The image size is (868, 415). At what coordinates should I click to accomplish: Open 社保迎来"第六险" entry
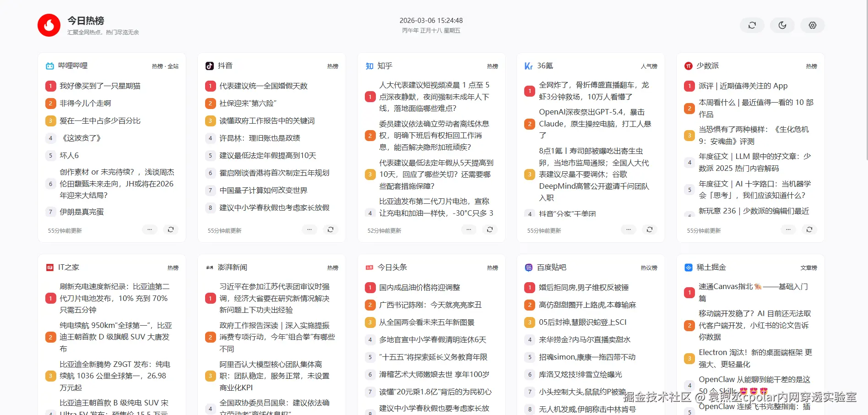(x=248, y=104)
